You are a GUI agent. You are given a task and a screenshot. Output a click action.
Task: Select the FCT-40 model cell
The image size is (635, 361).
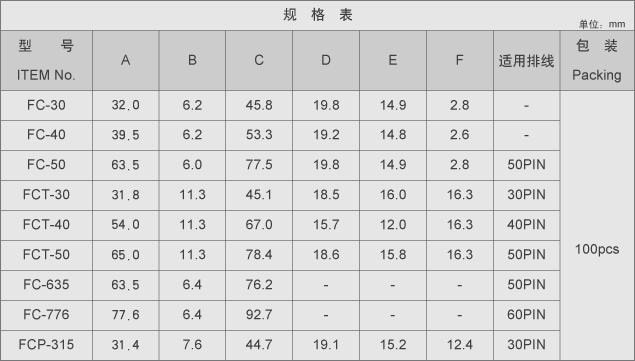[46, 225]
